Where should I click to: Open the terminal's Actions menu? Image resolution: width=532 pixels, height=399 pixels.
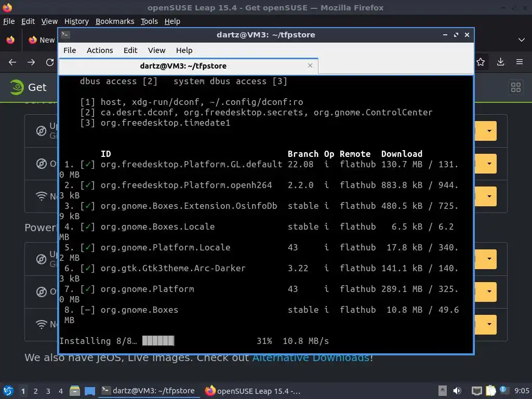pyautogui.click(x=100, y=50)
